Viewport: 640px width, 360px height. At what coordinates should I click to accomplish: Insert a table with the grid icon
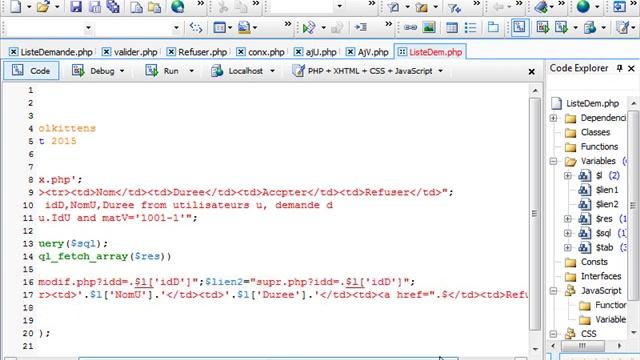point(452,27)
